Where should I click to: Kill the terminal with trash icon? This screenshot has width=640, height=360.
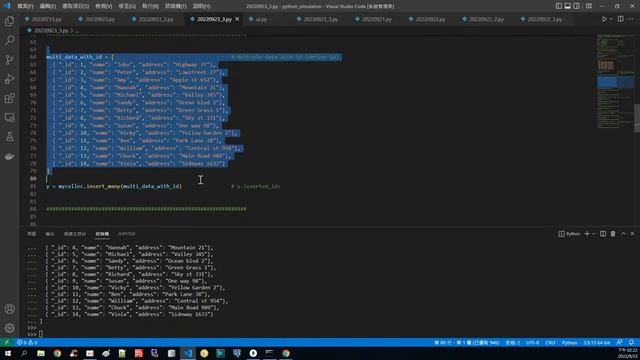click(x=613, y=234)
